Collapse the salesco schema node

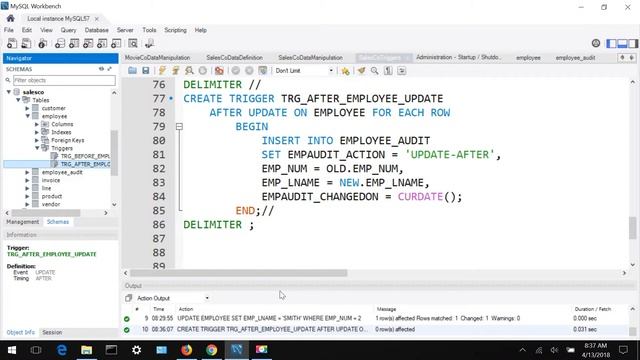point(9,92)
